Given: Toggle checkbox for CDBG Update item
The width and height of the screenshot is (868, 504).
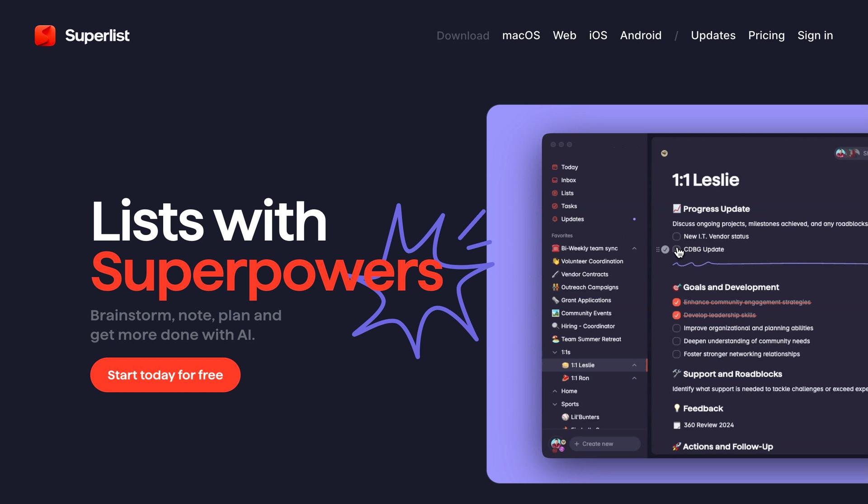Looking at the screenshot, I should (x=676, y=250).
